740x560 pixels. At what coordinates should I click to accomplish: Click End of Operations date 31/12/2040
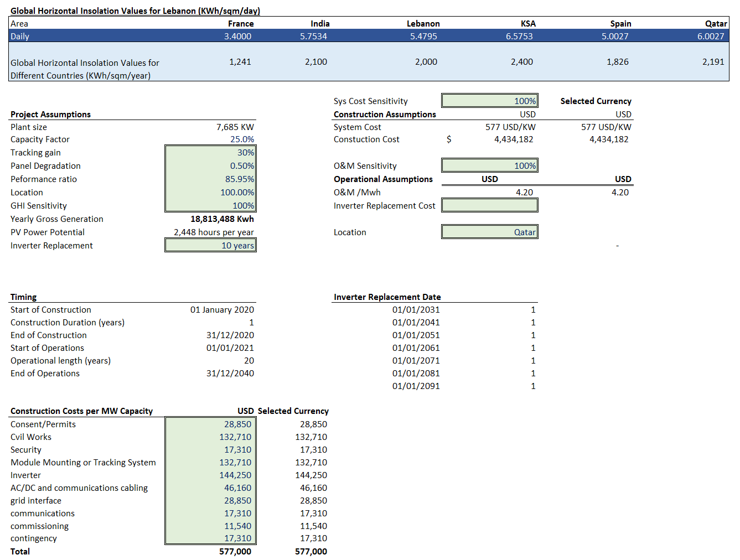click(x=230, y=373)
